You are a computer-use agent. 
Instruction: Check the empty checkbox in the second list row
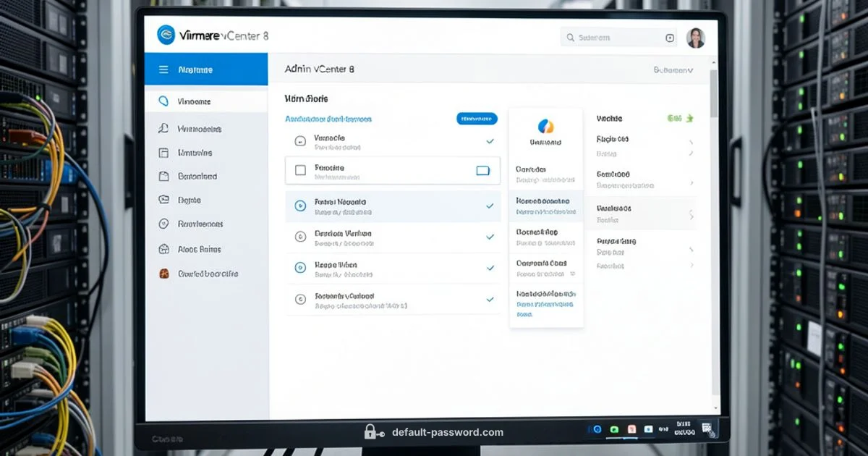pos(299,169)
